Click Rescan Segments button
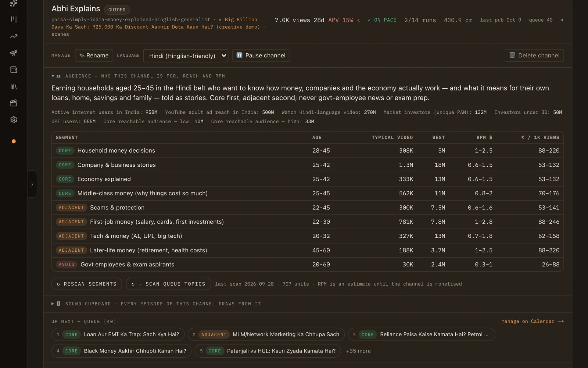Screen dimensions: 588x368 click(87, 284)
